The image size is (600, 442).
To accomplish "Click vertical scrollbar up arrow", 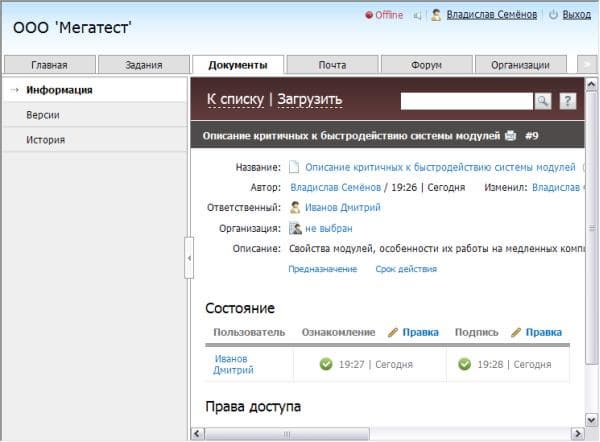I will [591, 84].
